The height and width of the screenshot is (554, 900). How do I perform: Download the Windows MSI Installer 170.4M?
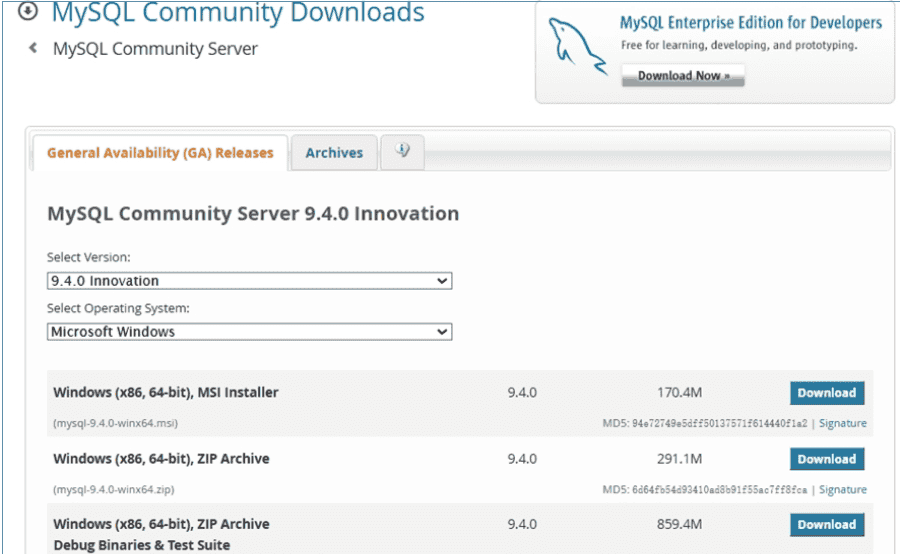click(x=827, y=393)
